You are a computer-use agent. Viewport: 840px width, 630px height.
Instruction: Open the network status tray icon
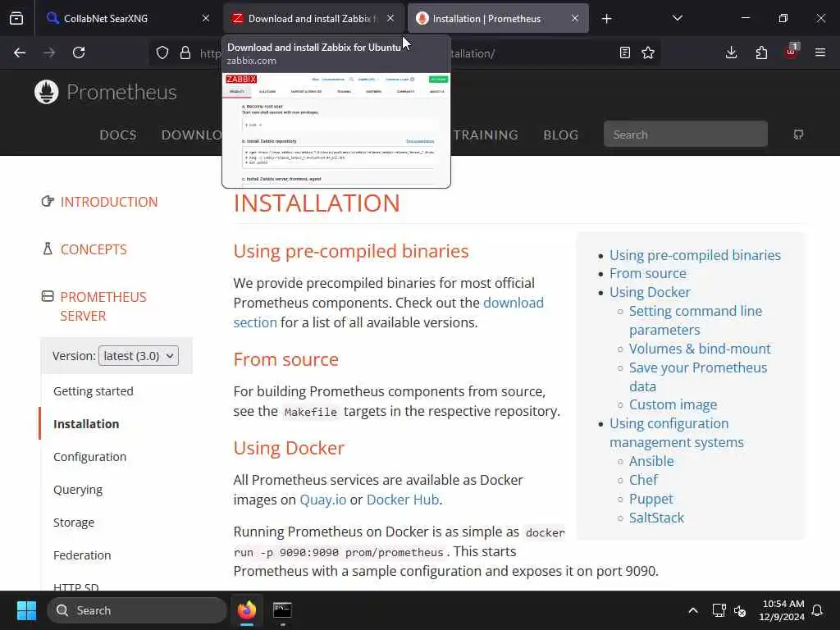719,610
